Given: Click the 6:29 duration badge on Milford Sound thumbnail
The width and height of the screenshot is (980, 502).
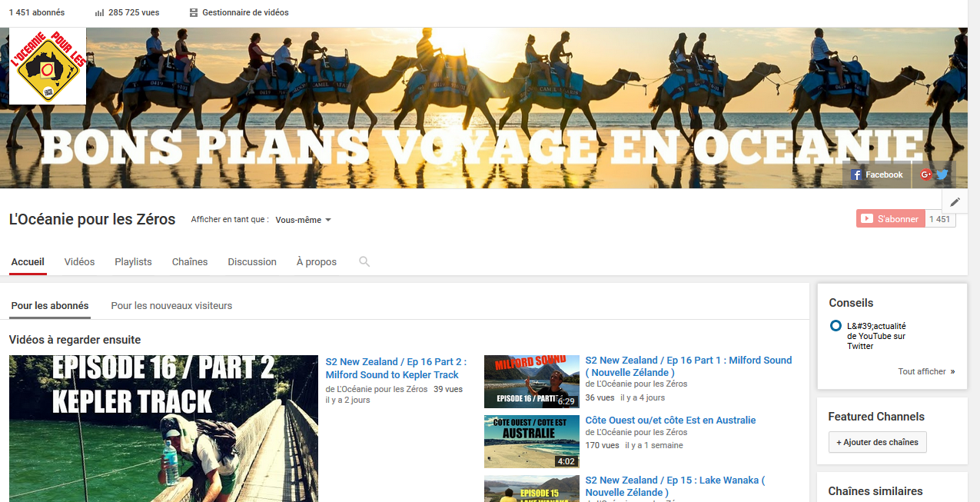Looking at the screenshot, I should [566, 401].
